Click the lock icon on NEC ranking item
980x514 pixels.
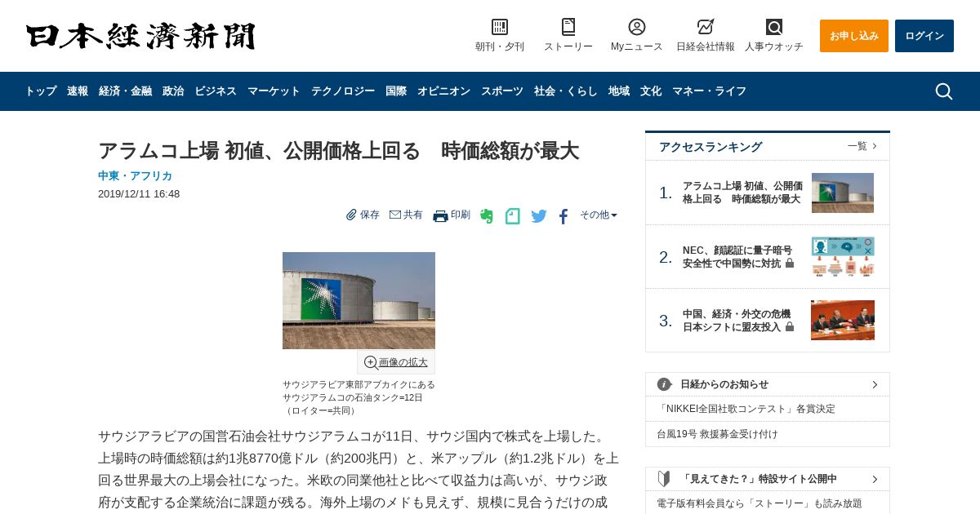790,264
